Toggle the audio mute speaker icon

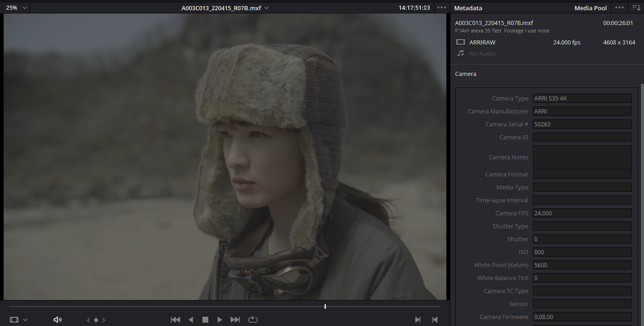[57, 319]
